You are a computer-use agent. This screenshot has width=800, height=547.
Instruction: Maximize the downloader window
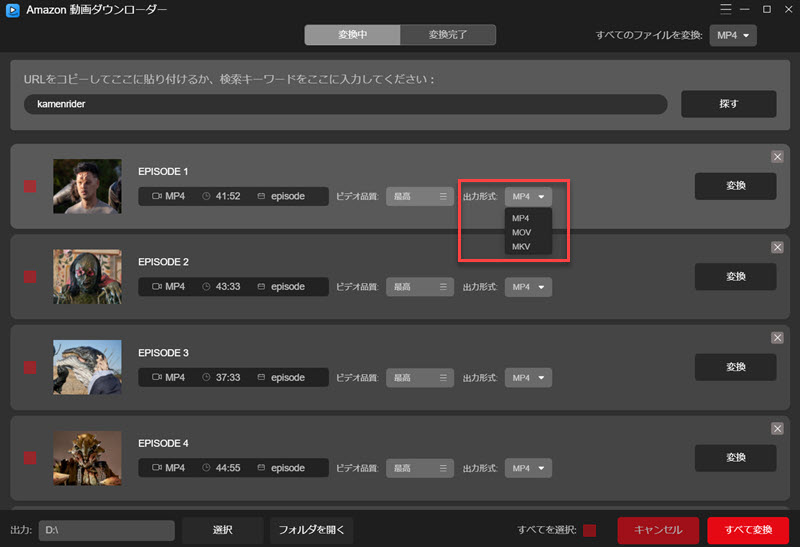point(766,9)
